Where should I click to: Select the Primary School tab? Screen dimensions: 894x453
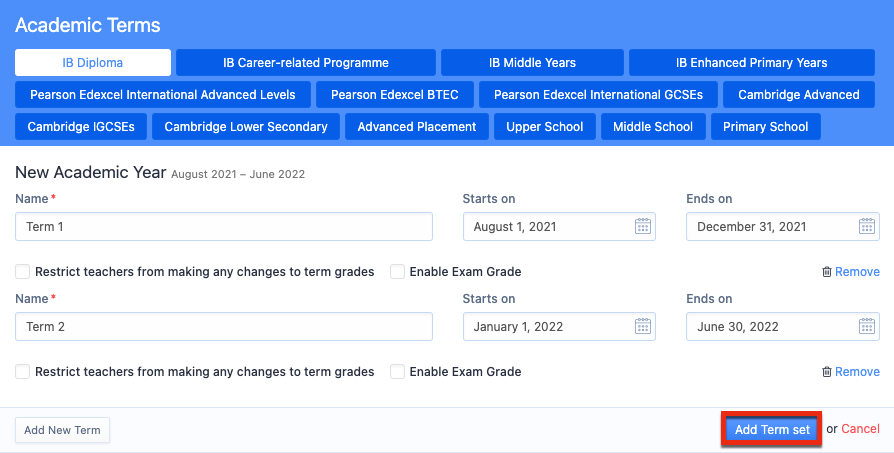tap(766, 126)
